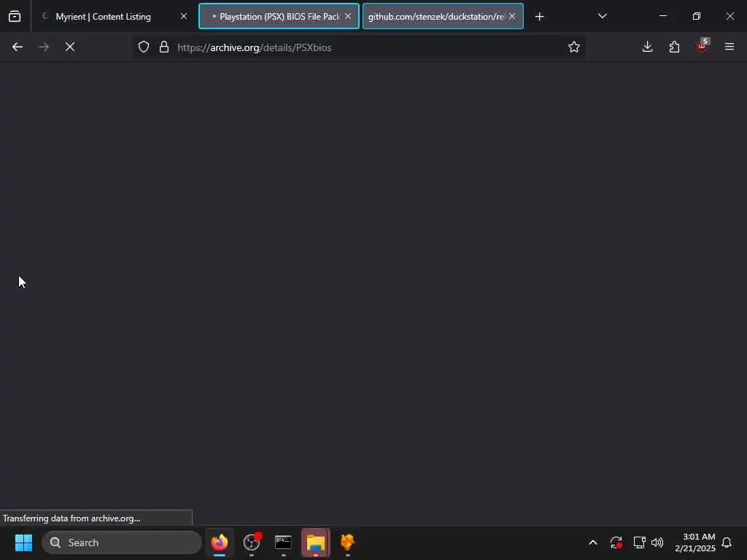
Task: Open the uBlock Origin extension popup
Action: pos(702,46)
